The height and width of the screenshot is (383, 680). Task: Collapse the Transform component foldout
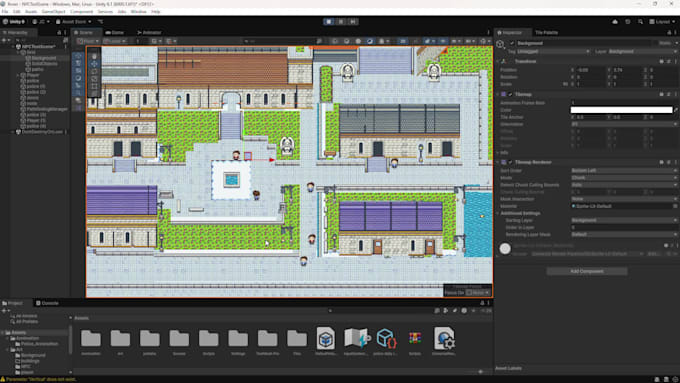pyautogui.click(x=498, y=62)
